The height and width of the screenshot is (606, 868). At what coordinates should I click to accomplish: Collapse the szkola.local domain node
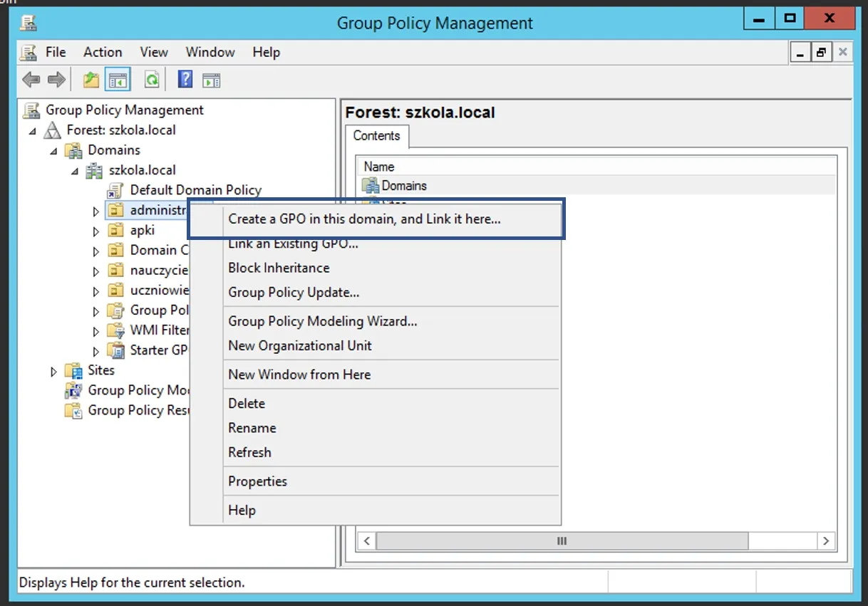click(74, 171)
